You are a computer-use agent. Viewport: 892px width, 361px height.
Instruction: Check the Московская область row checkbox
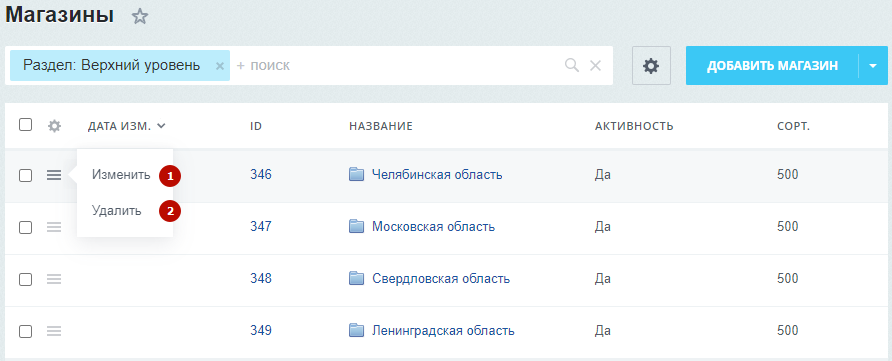point(25,227)
